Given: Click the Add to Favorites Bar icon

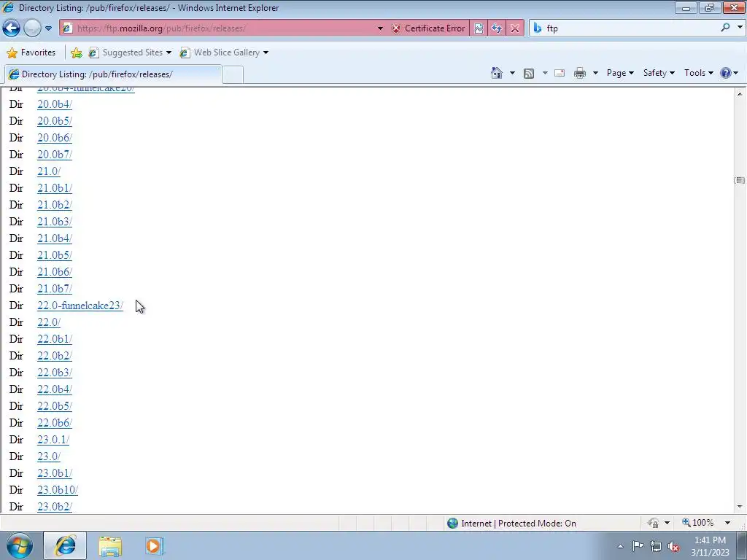Looking at the screenshot, I should [x=76, y=52].
